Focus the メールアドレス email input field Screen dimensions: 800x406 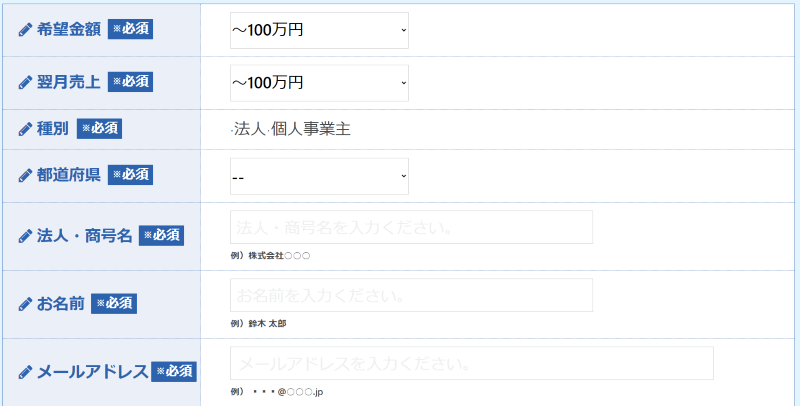[x=472, y=363]
